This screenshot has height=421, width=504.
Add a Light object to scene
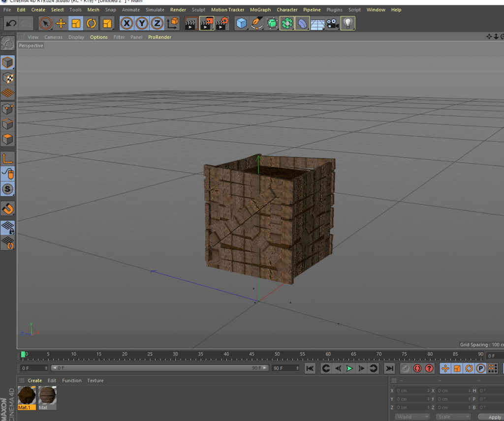point(348,23)
